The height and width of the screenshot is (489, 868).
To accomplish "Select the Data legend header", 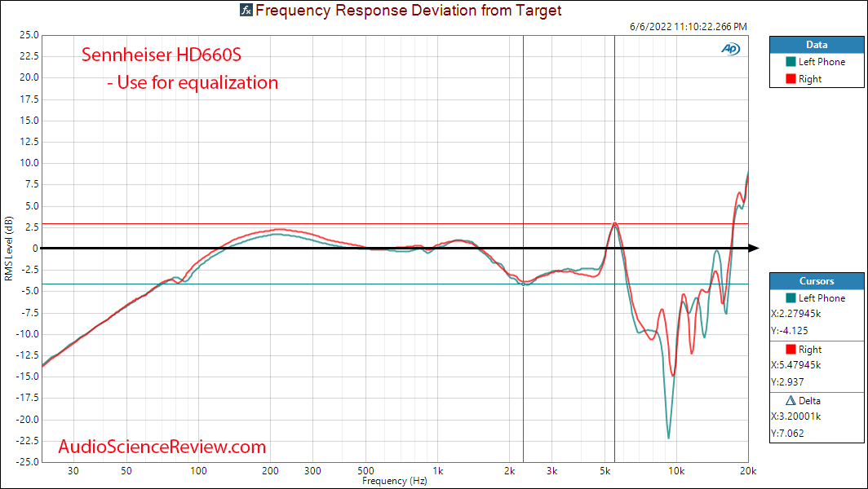I will click(817, 45).
